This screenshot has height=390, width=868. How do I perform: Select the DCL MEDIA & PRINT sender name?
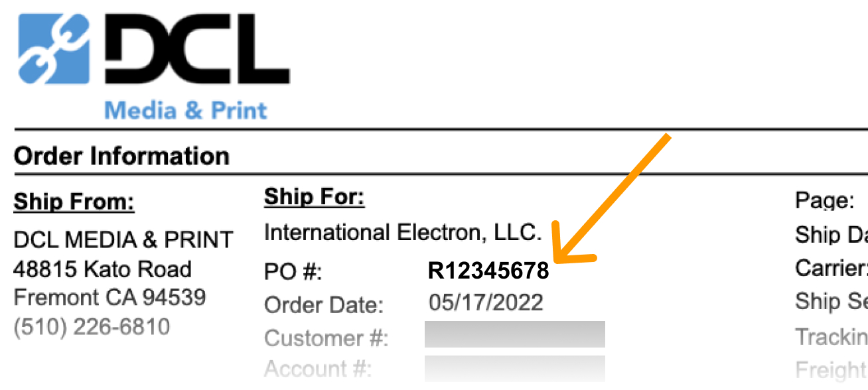point(123,239)
